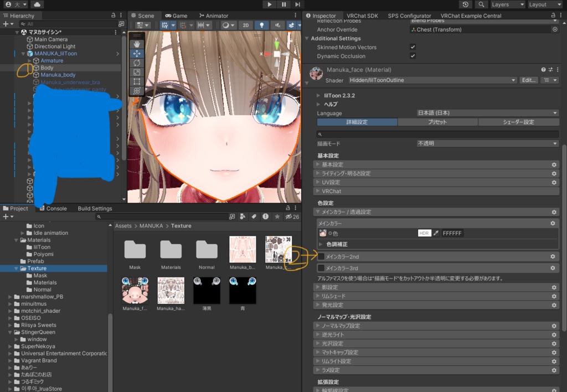The image size is (567, 392).
Task: Click the Play button
Action: (x=270, y=4)
